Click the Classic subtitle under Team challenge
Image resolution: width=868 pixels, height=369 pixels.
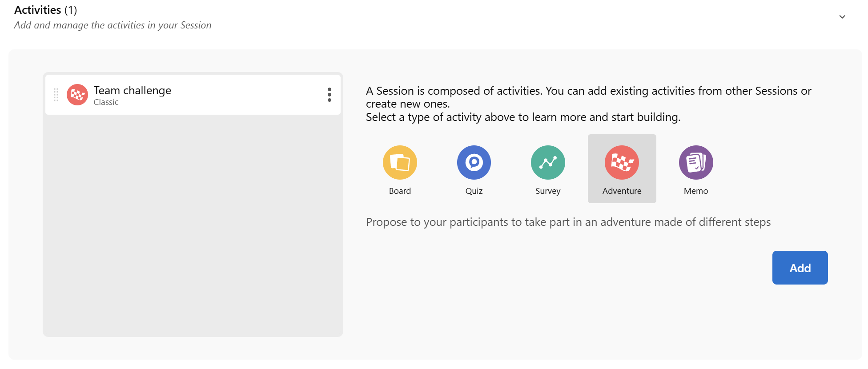pos(106,102)
